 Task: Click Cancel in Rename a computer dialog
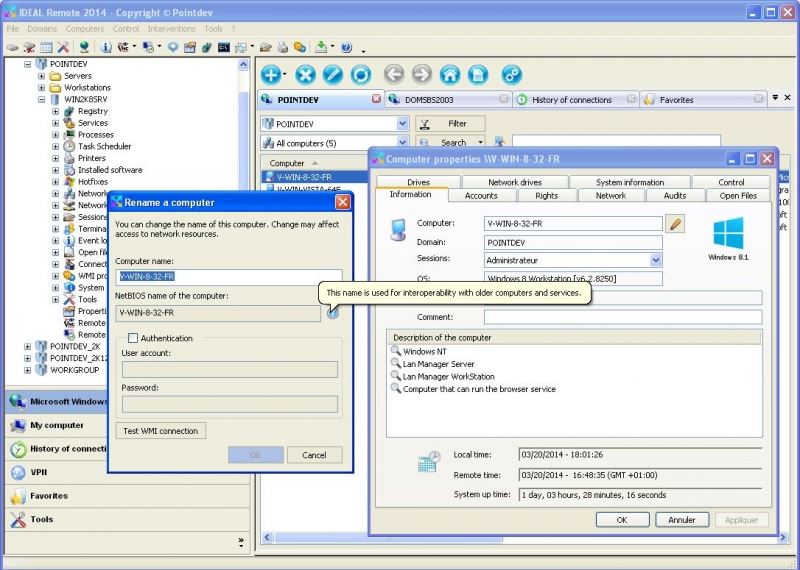pos(314,455)
